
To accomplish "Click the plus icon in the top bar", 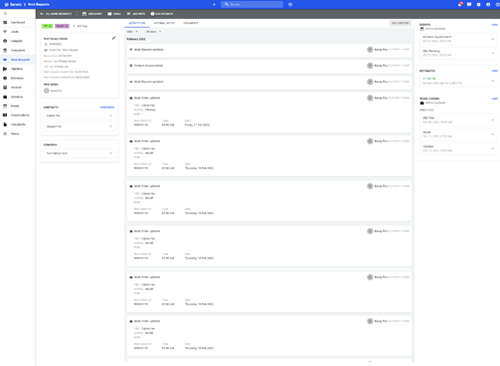I will point(214,4).
